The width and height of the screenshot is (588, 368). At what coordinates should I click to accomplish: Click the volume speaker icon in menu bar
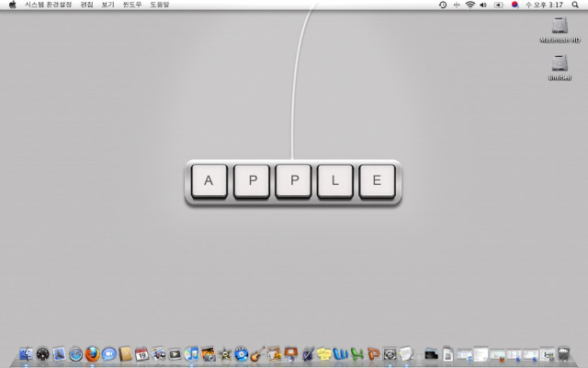(x=483, y=5)
